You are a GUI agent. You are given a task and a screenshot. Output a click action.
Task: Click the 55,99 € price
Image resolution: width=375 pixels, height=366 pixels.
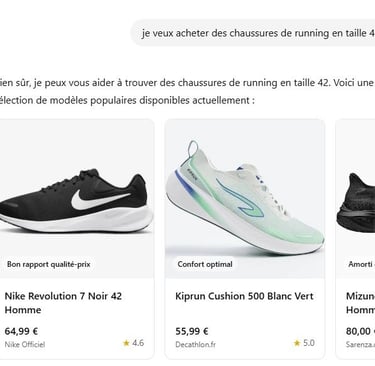pos(192,331)
